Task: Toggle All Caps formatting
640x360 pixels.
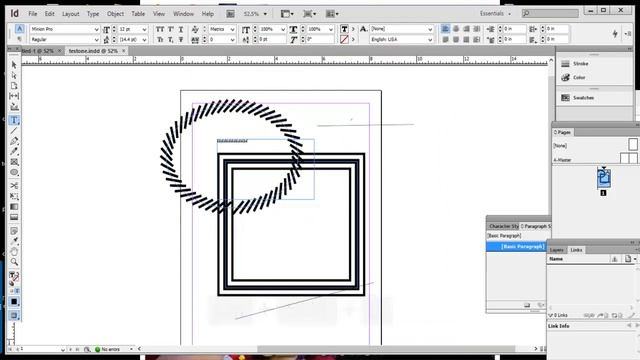Action: pos(160,29)
